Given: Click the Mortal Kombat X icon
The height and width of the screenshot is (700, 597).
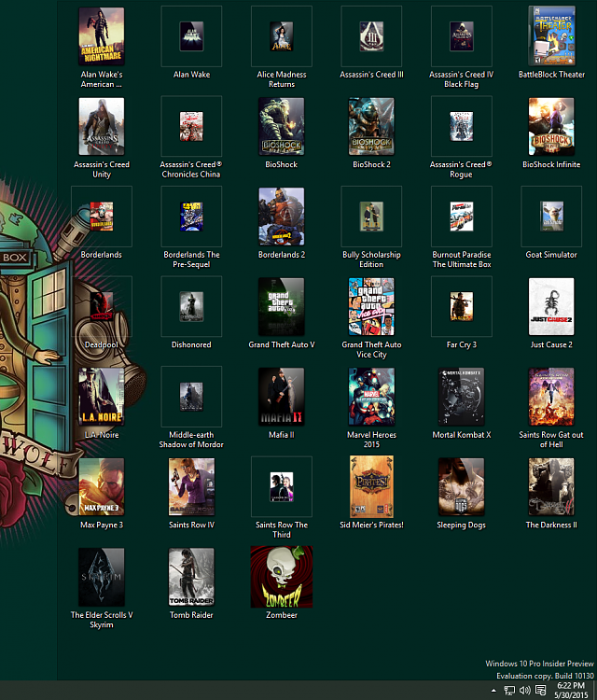Looking at the screenshot, I should click(462, 397).
